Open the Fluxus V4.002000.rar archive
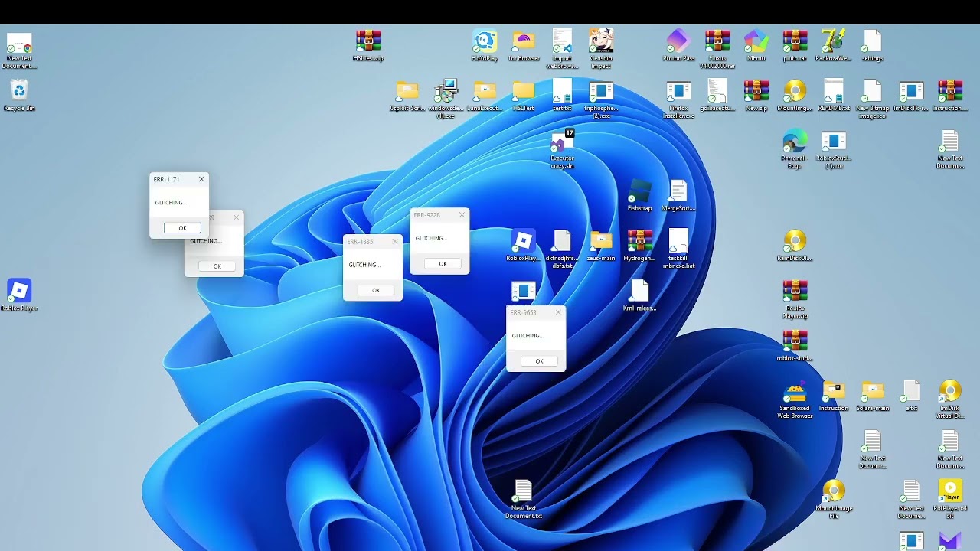980x551 pixels. [x=717, y=49]
